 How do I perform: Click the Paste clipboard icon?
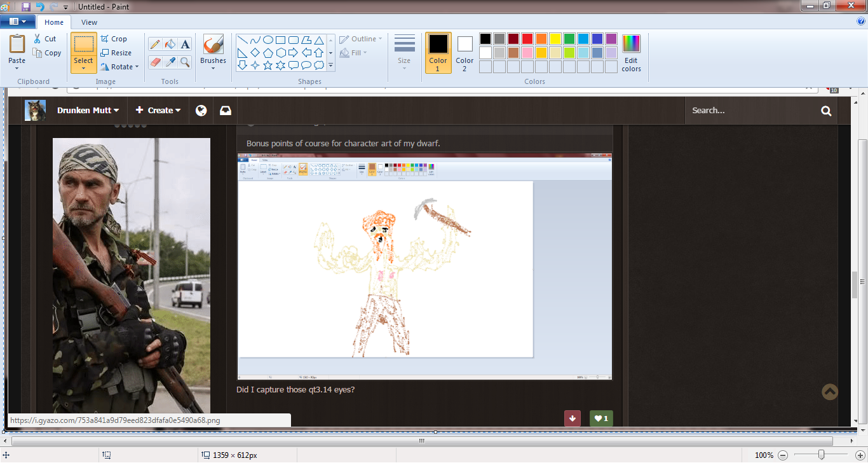point(17,44)
